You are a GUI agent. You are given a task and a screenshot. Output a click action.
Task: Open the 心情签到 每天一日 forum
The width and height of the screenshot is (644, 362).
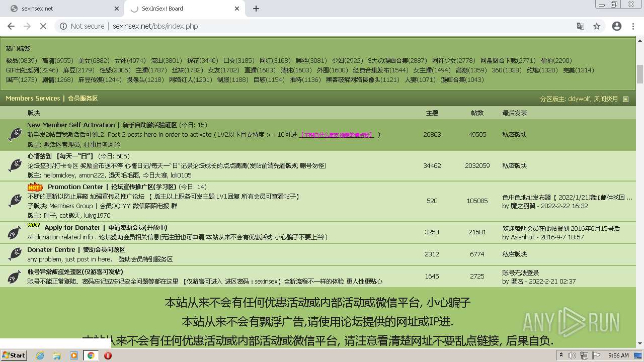pos(60,156)
